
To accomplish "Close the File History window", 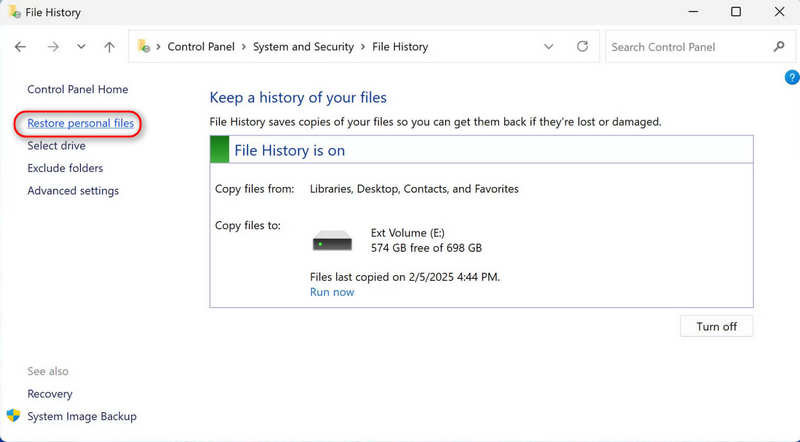I will (x=779, y=12).
